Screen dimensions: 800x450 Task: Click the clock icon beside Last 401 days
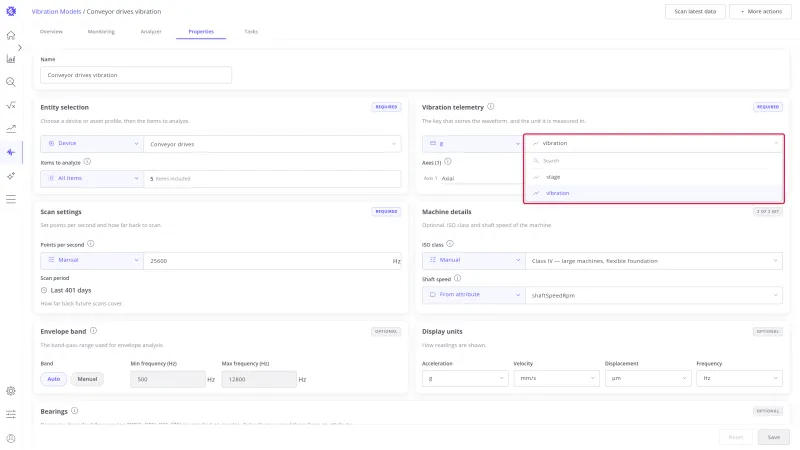(44, 290)
